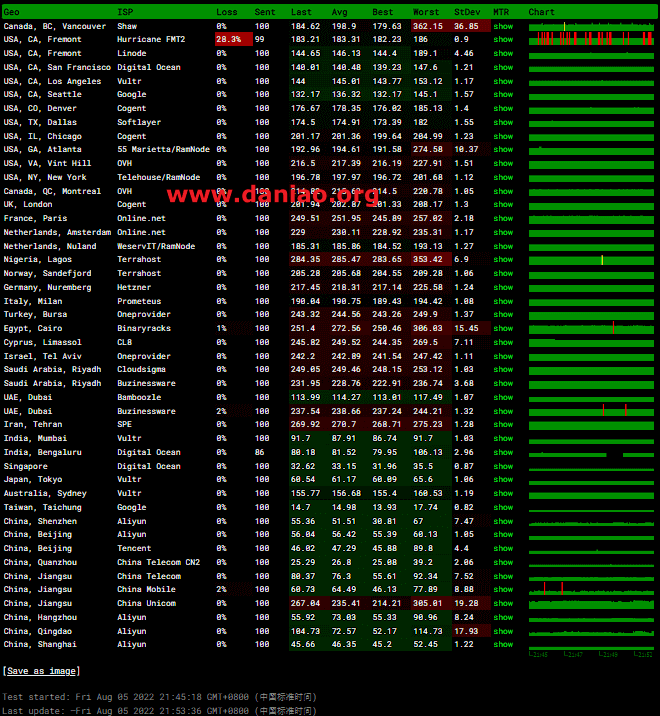Image resolution: width=660 pixels, height=716 pixels.
Task: Click 'Prometeus' ISP text
Action: (139, 301)
